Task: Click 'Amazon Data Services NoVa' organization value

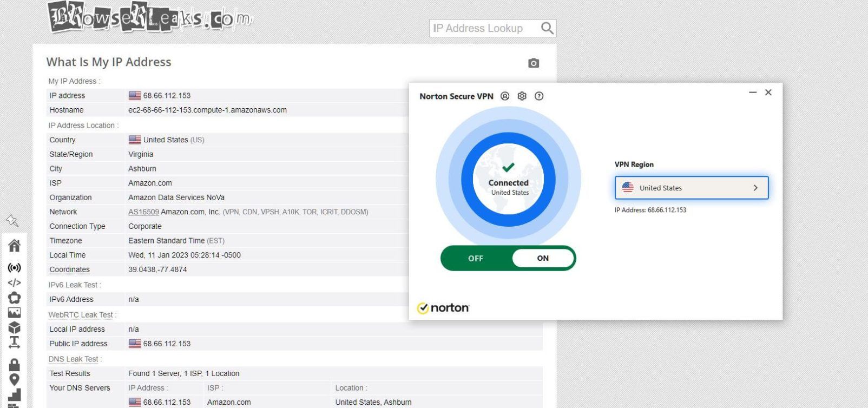Action: click(x=176, y=198)
